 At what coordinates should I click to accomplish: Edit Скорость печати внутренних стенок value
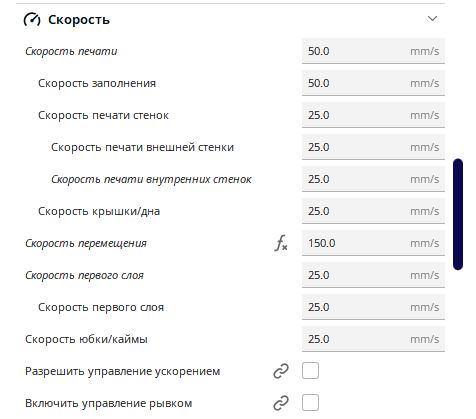click(373, 179)
